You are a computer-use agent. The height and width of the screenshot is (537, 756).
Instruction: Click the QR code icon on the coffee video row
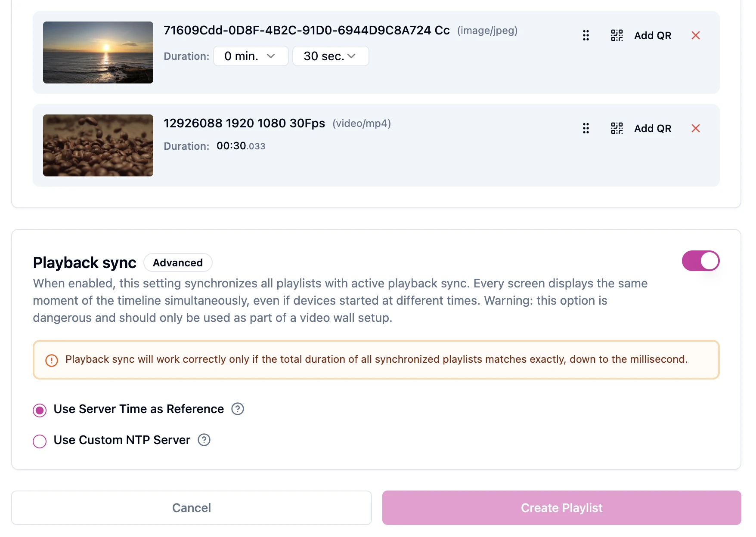coord(617,128)
